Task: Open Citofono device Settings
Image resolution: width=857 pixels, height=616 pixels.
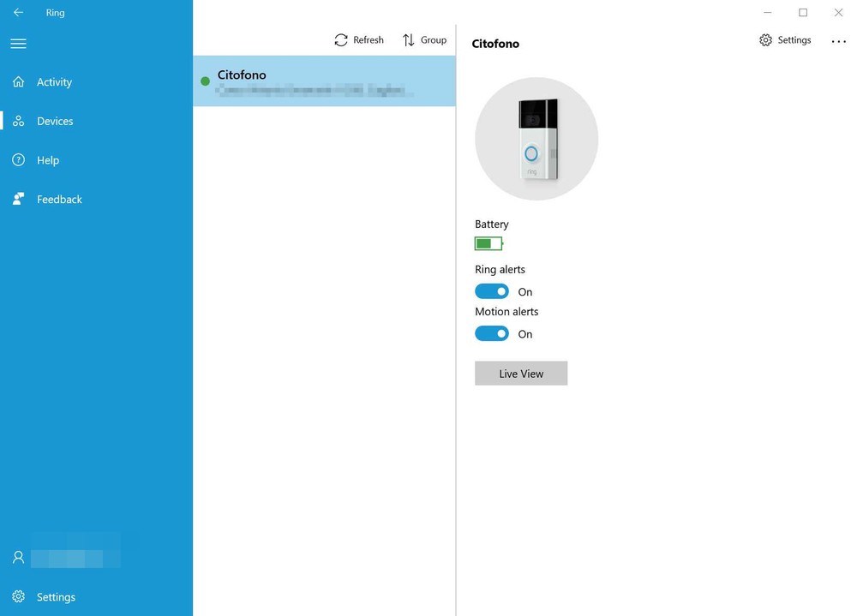Action: point(785,40)
